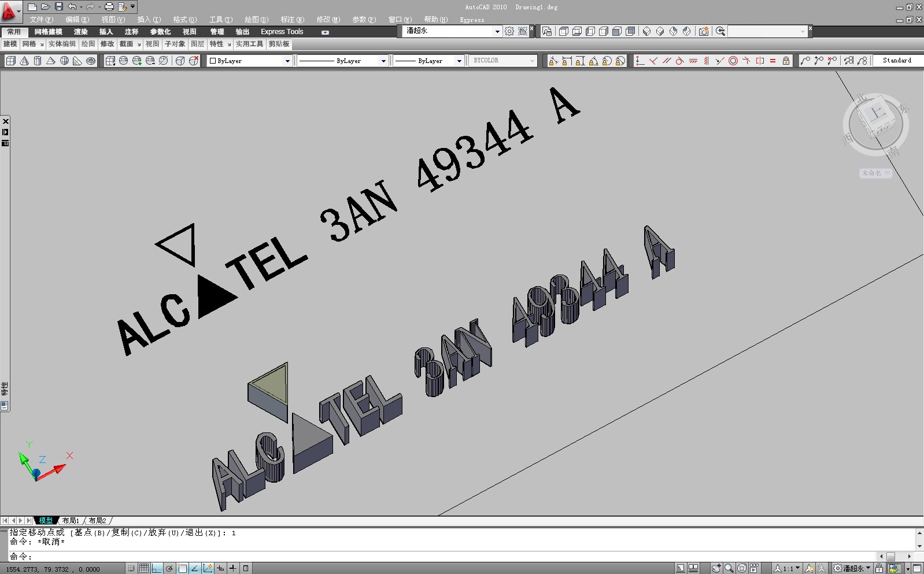The width and height of the screenshot is (924, 574).
Task: Open the linetype ByLayer dropdown
Action: 342,61
